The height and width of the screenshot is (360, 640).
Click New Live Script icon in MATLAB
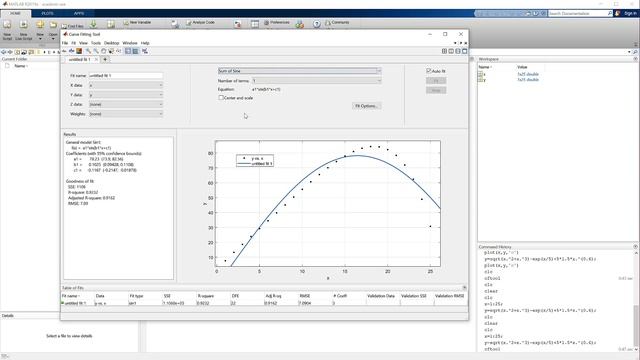coord(24,25)
